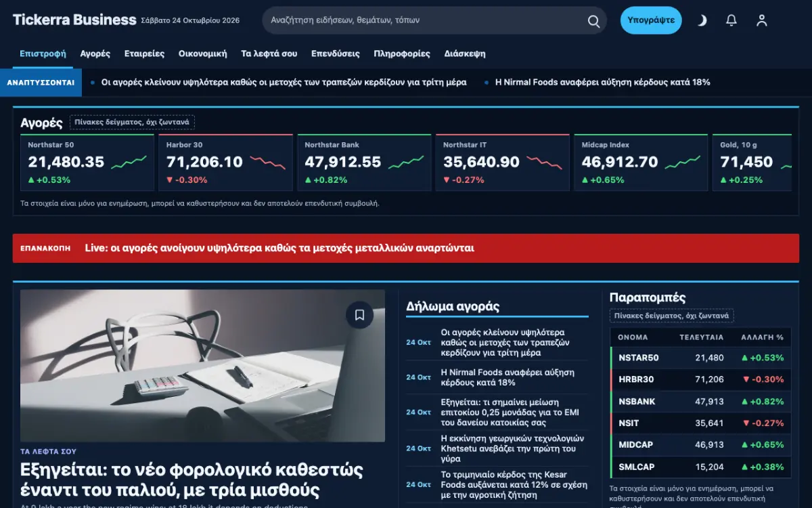Click the Αγορές section heading
The image size is (812, 508).
click(x=41, y=123)
